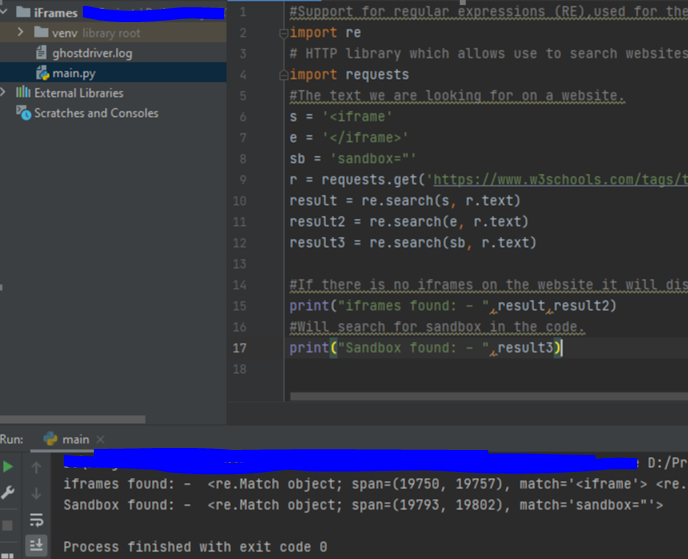The width and height of the screenshot is (688, 559).
Task: Click the 'Sandbox found' console output line
Action: (x=363, y=505)
